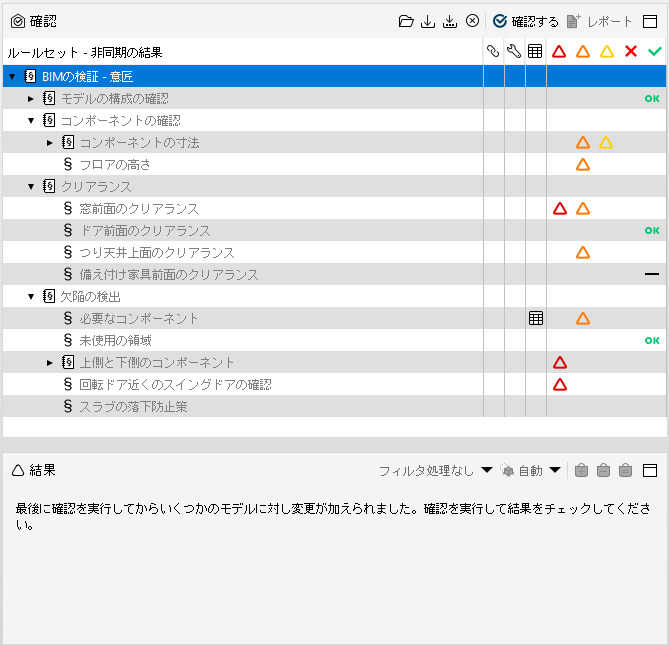Click the orange triangle in フロアの高さ row
669x645 pixels.
[x=583, y=165]
